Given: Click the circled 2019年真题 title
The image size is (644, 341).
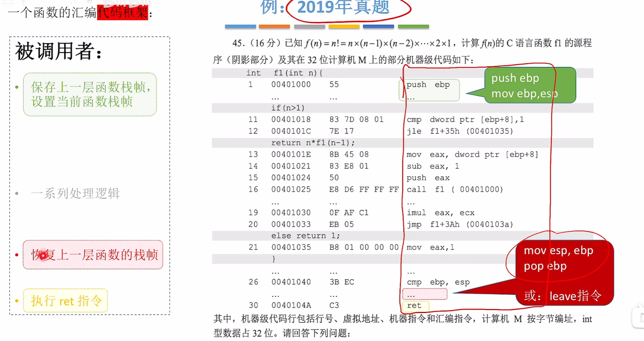Looking at the screenshot, I should (x=343, y=8).
